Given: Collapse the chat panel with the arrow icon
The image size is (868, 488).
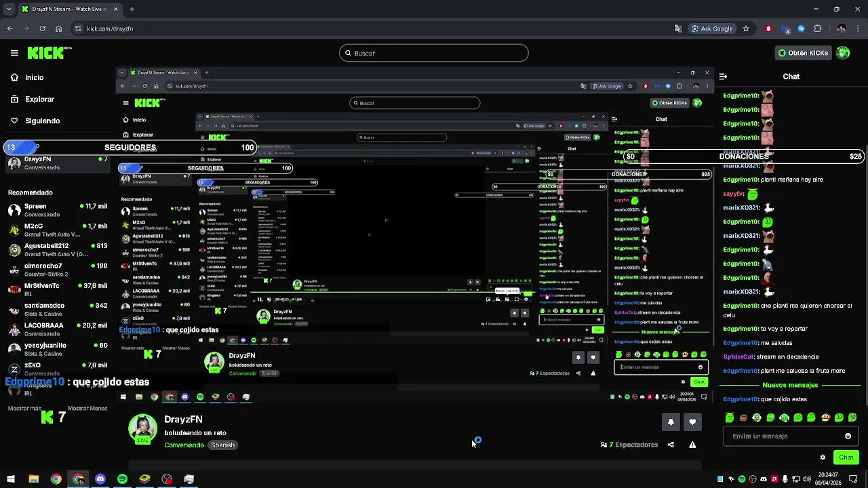Looking at the screenshot, I should (x=723, y=77).
